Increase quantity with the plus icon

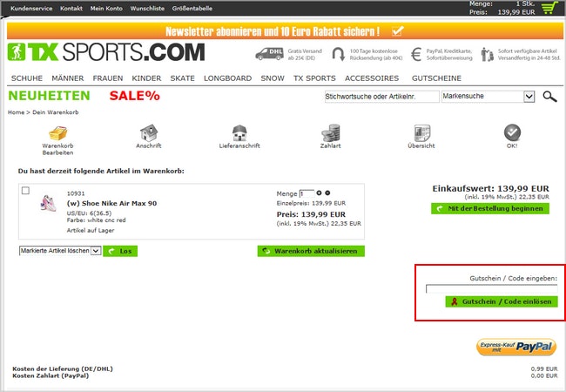point(319,193)
